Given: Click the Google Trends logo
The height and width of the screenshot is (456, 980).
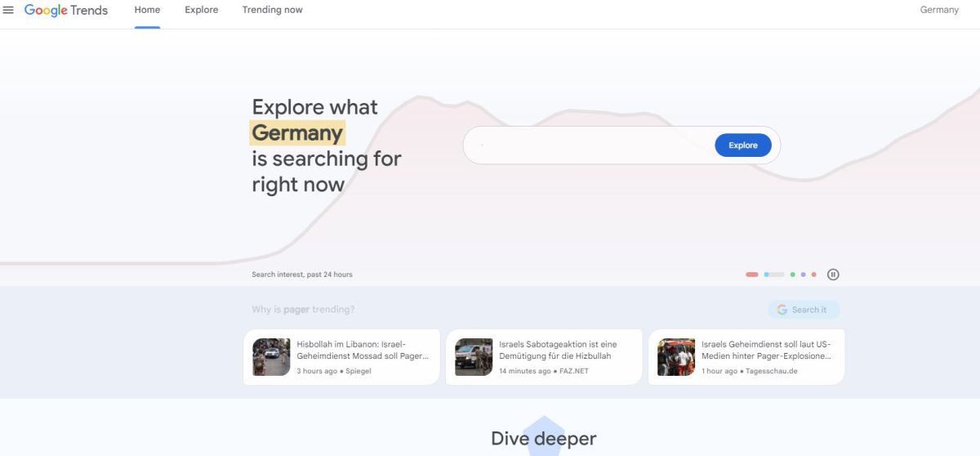Looking at the screenshot, I should pos(66,10).
